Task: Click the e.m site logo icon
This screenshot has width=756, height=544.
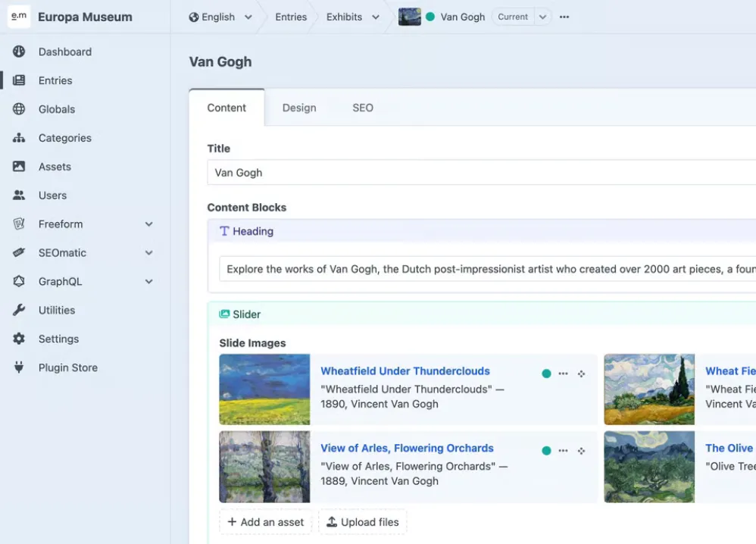Action: (19, 17)
